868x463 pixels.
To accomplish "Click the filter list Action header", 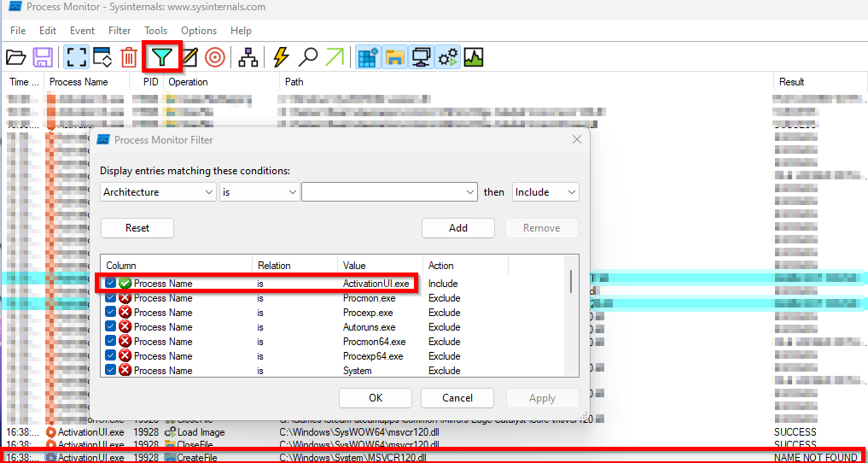I will tap(440, 266).
